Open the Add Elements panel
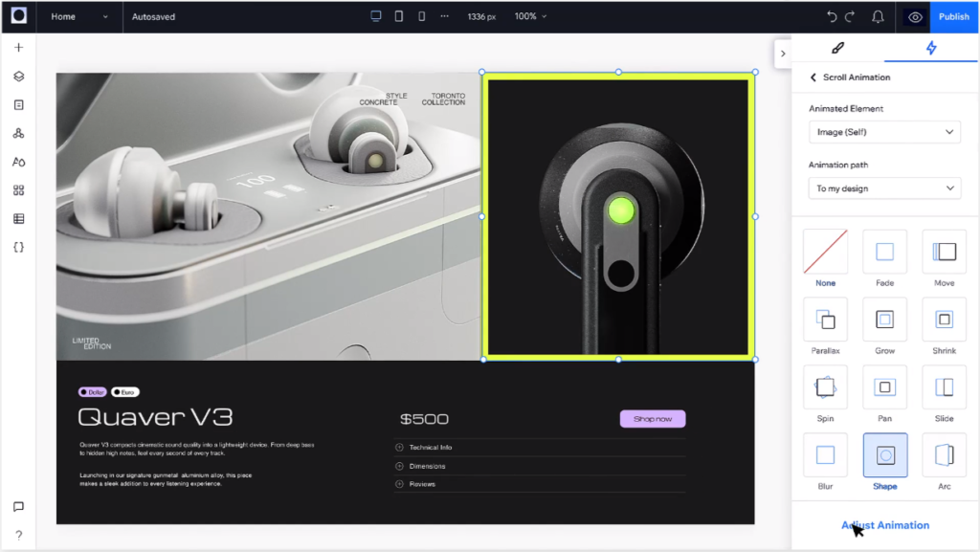The height and width of the screenshot is (552, 980). click(17, 46)
